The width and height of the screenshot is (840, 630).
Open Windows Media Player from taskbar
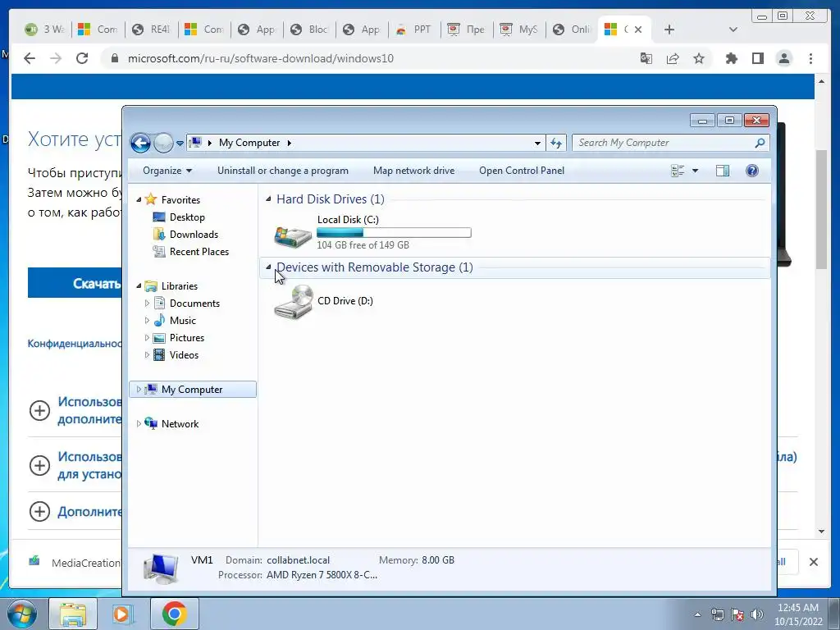[123, 614]
